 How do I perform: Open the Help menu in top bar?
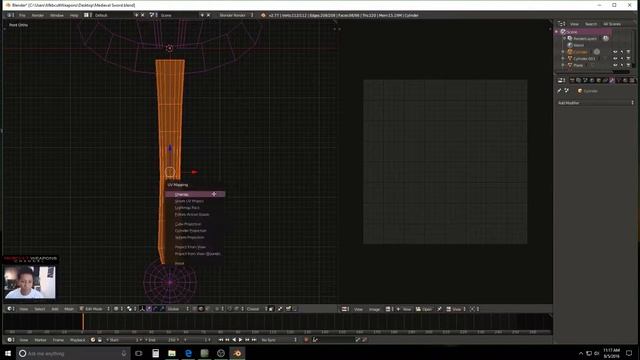(x=74, y=15)
